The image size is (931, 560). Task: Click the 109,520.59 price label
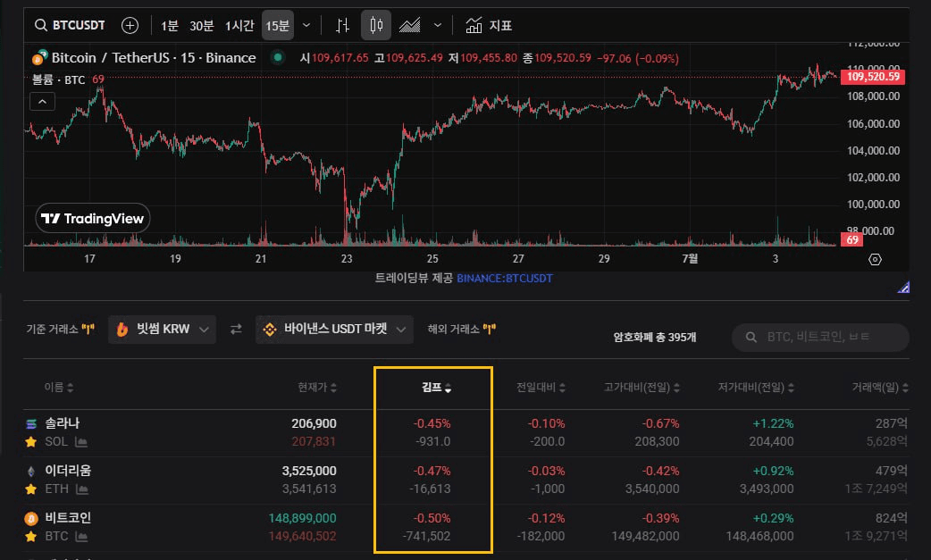873,77
